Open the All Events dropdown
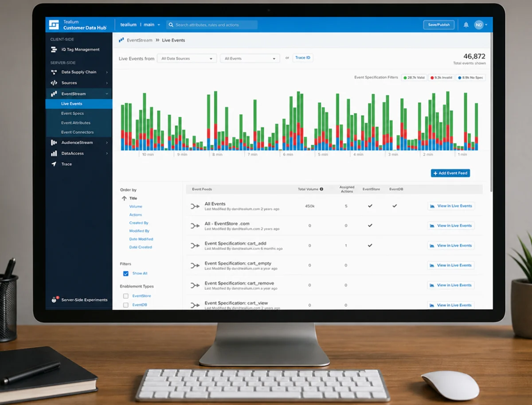 250,58
